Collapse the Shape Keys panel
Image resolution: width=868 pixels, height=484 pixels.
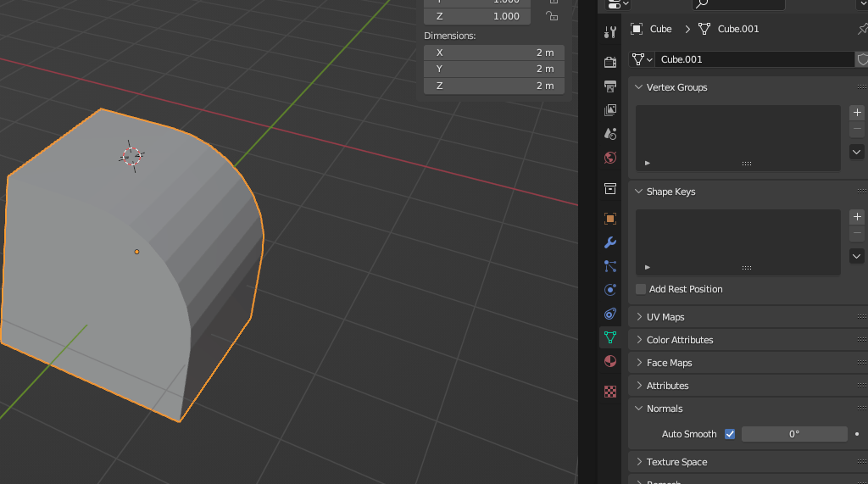638,191
